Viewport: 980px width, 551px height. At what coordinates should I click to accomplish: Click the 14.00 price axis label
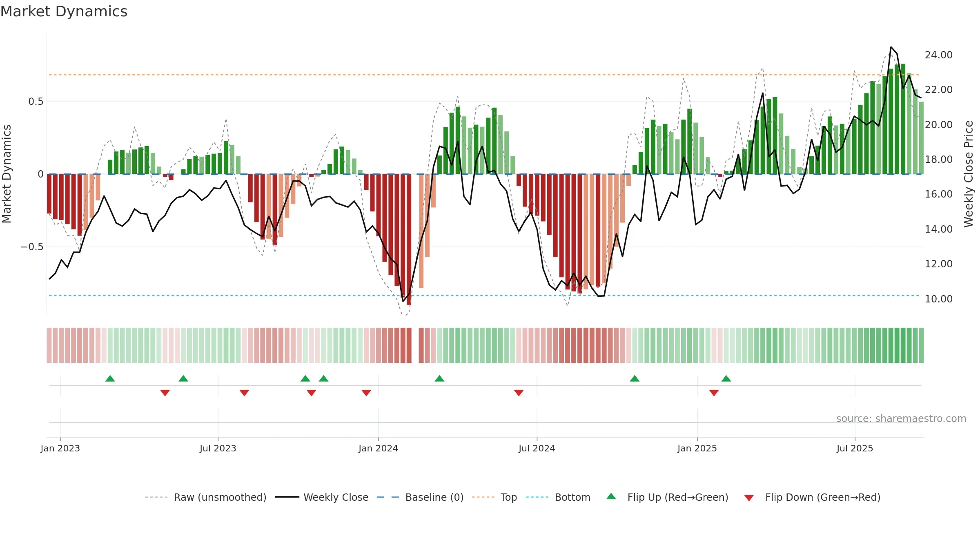(939, 229)
